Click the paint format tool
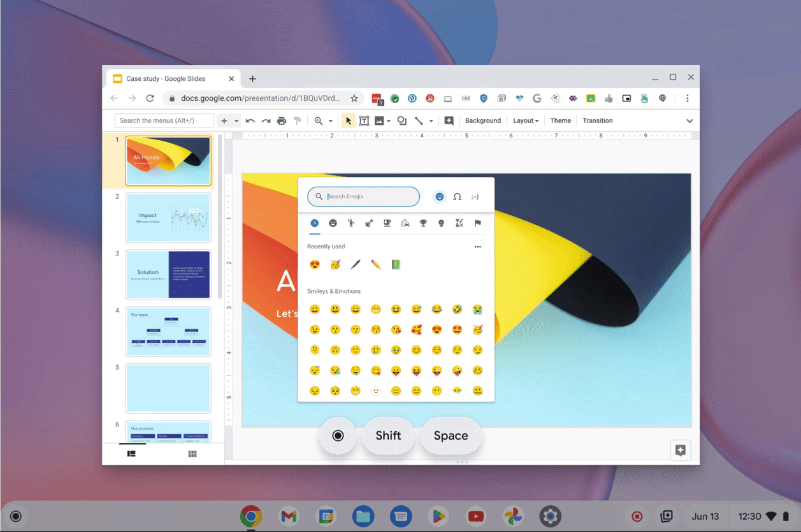This screenshot has width=801, height=532. click(298, 120)
